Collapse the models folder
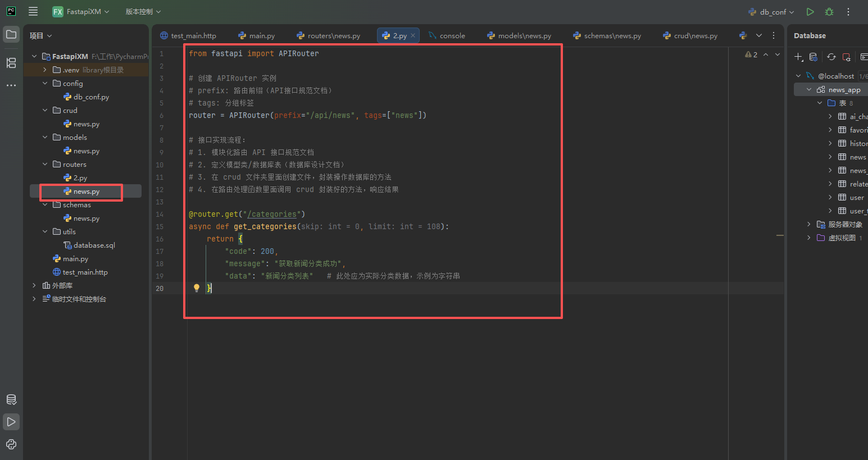Image resolution: width=868 pixels, height=460 pixels. click(45, 137)
